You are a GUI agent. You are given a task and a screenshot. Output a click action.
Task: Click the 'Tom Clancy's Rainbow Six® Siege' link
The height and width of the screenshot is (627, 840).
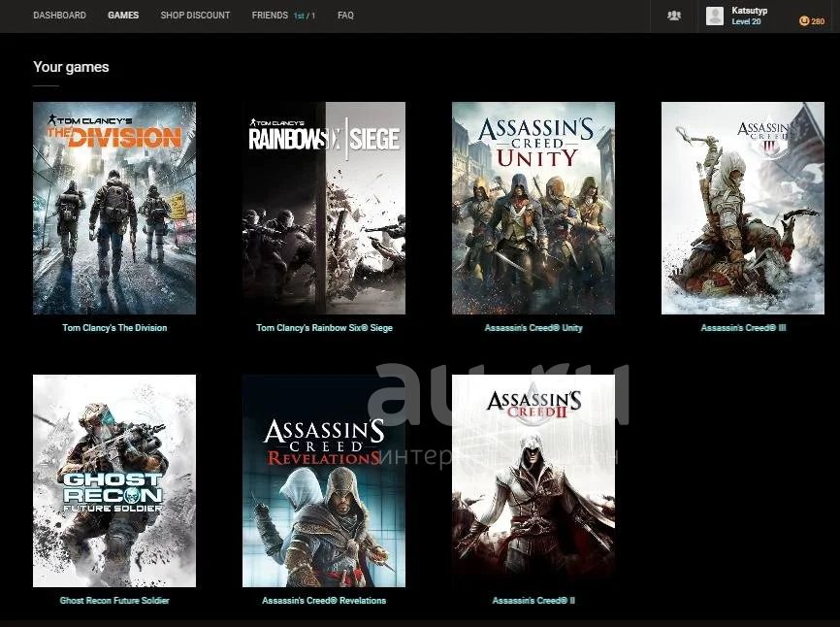point(324,328)
